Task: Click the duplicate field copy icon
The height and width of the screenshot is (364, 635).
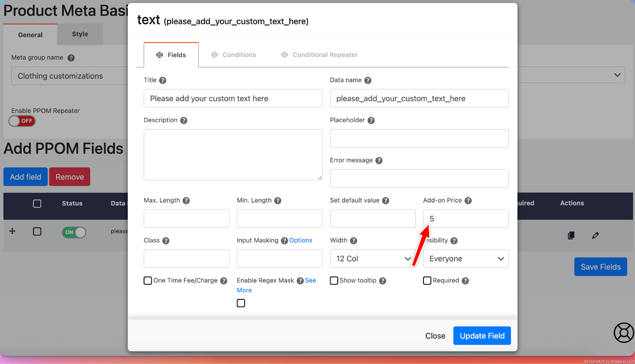Action: coord(571,235)
